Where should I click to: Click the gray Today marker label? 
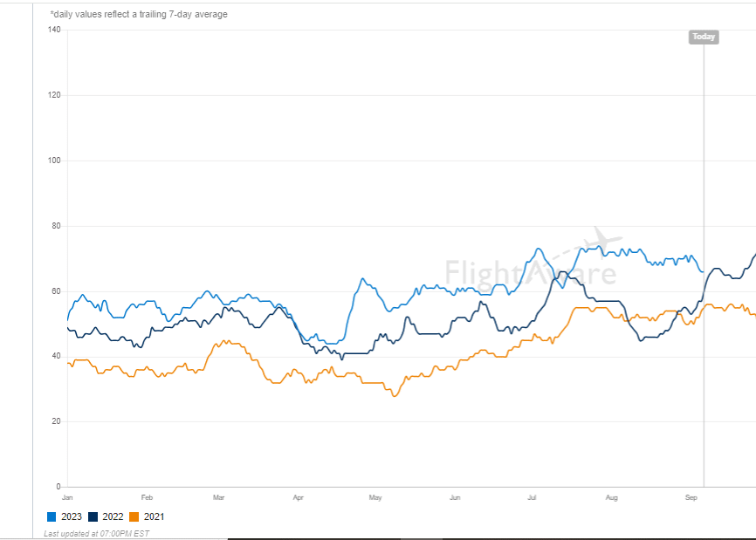(x=704, y=37)
